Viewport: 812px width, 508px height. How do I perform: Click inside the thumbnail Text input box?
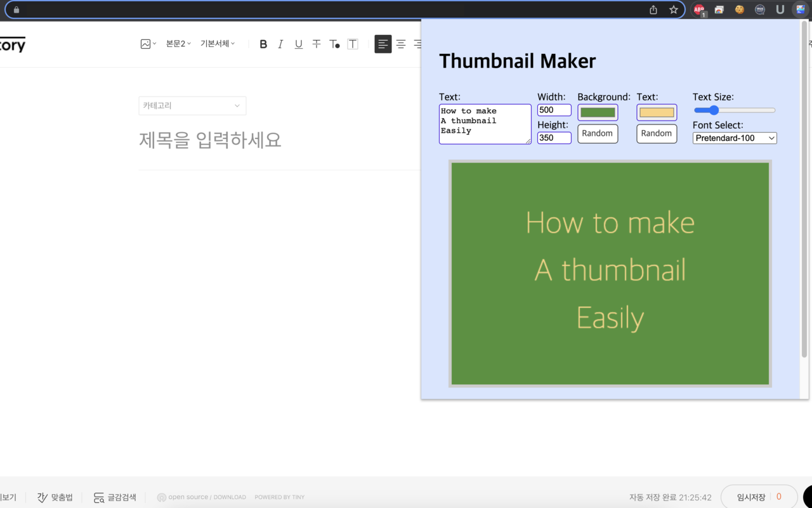click(485, 124)
